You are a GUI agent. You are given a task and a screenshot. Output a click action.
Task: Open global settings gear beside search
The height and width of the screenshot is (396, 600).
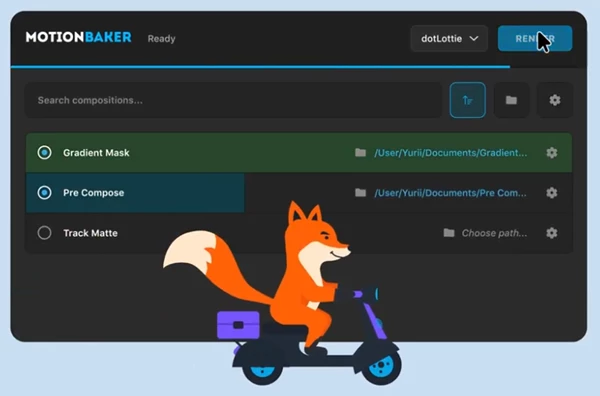pyautogui.click(x=555, y=100)
